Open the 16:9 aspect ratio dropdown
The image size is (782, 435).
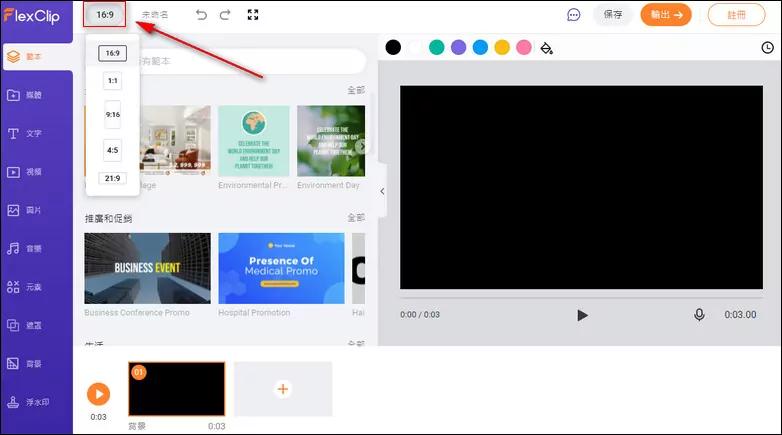tap(105, 15)
